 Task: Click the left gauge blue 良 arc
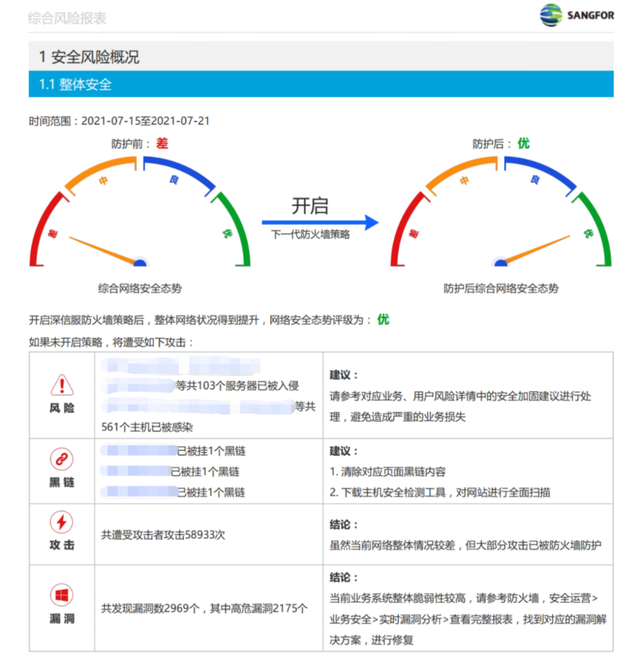[x=179, y=174]
